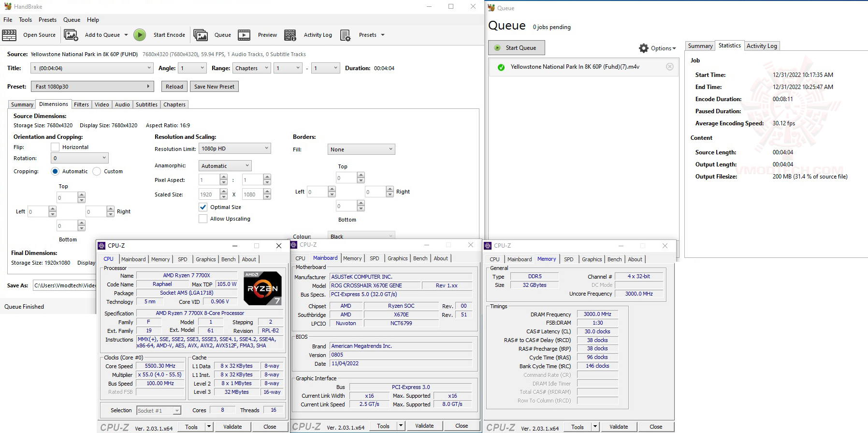Open the Summary tab in Queue window
This screenshot has width=868, height=433.
tap(700, 46)
